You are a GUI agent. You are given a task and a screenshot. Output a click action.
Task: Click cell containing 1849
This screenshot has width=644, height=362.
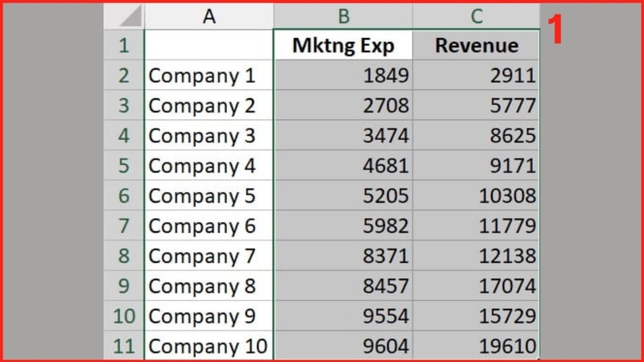[x=344, y=75]
